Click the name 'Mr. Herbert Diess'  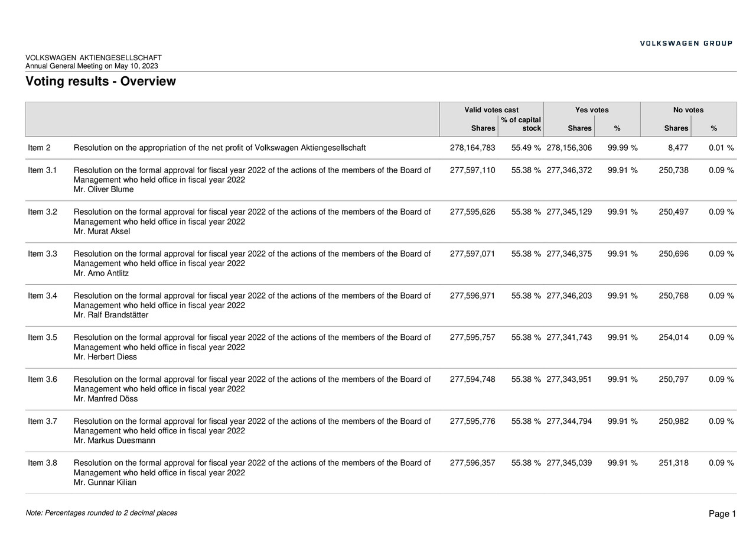coord(105,358)
